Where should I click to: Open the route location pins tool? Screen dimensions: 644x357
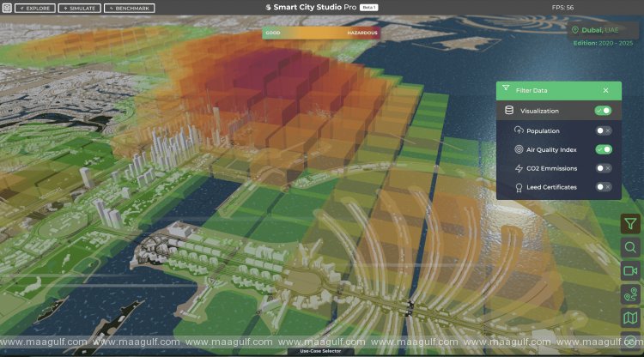(x=630, y=294)
